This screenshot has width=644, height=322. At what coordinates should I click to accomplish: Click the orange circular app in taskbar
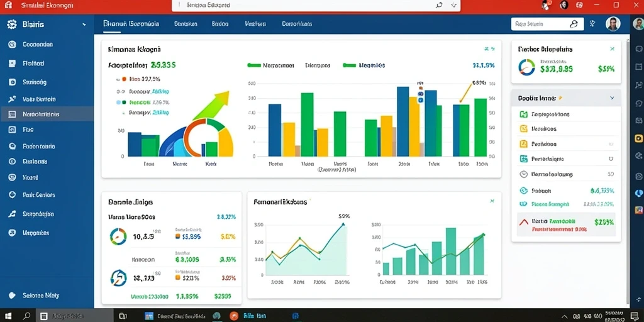pos(234,316)
